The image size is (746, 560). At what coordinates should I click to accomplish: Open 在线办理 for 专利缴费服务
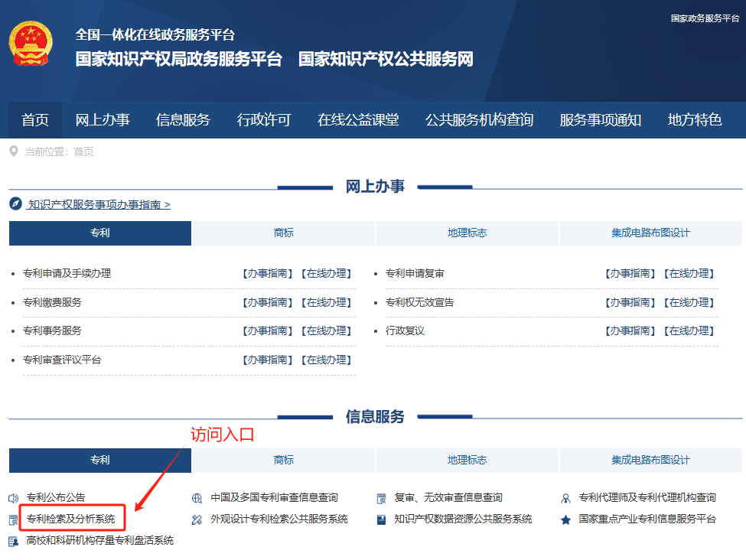coord(327,303)
